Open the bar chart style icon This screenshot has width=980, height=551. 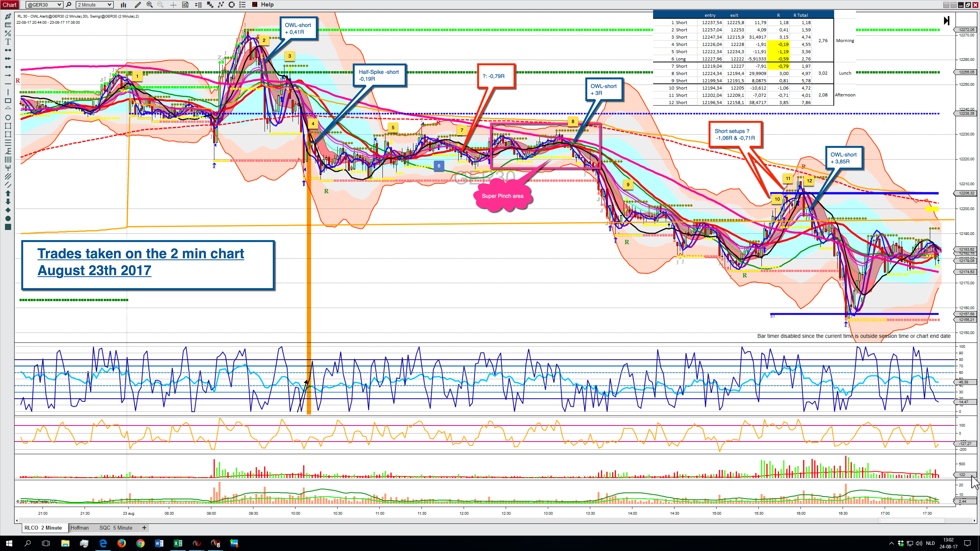[x=123, y=5]
